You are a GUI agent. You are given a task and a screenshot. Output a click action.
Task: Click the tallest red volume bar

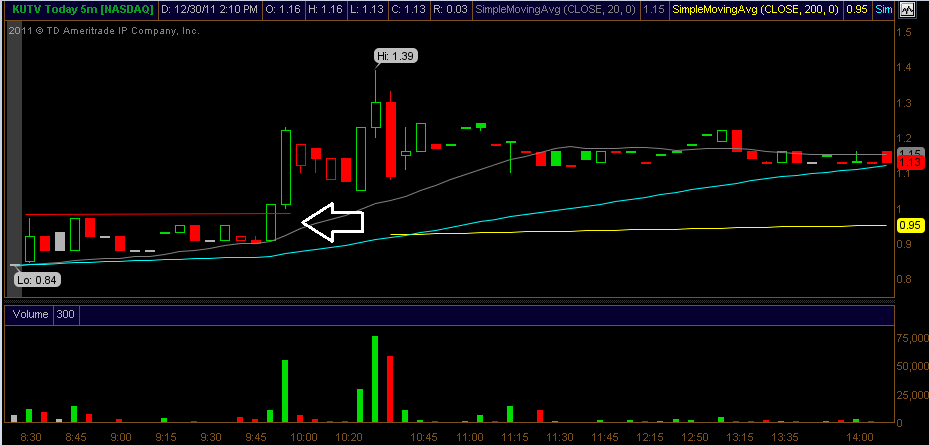(x=390, y=389)
